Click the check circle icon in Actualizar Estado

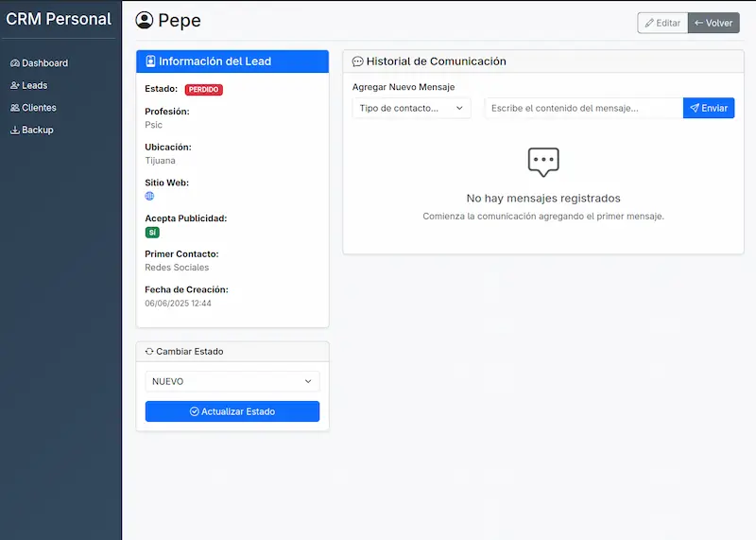pyautogui.click(x=195, y=411)
